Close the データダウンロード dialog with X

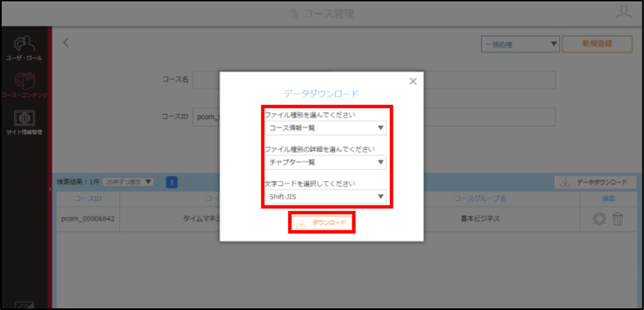click(413, 81)
